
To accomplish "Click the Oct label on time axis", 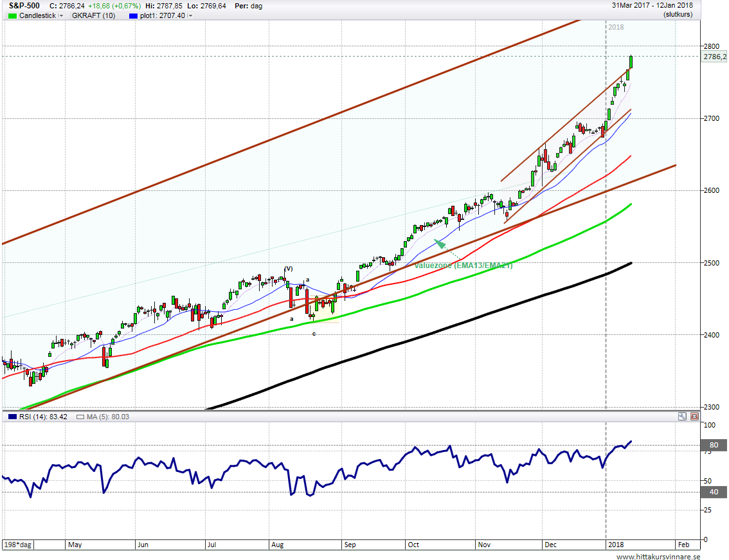I will [413, 545].
